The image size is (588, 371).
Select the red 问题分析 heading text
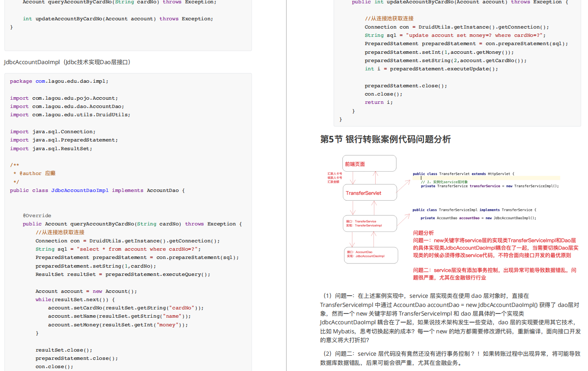(424, 233)
